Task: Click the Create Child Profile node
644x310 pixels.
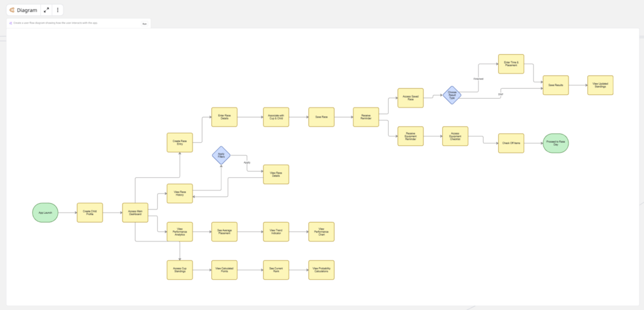Action: (x=90, y=213)
